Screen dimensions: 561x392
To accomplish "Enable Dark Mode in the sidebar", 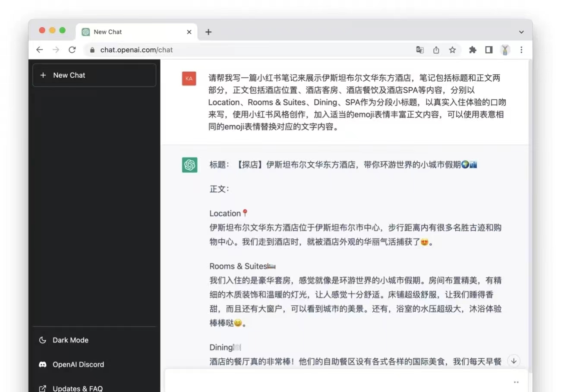I will [x=94, y=340].
